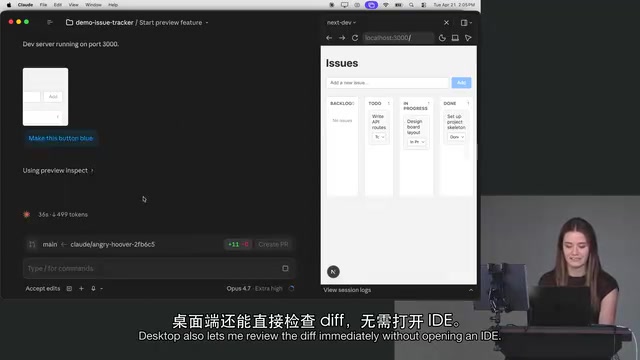This screenshot has height=360, width=640.
Task: Open the panel layout dropdown icon
Action: point(466,22)
